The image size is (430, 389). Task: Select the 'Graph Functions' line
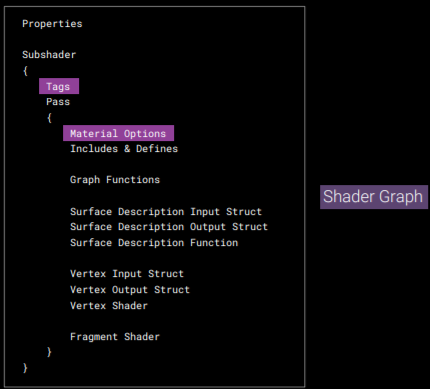[115, 180]
